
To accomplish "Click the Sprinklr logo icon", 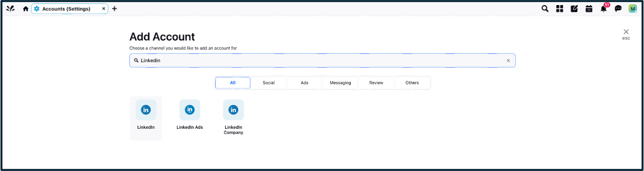I will (11, 9).
